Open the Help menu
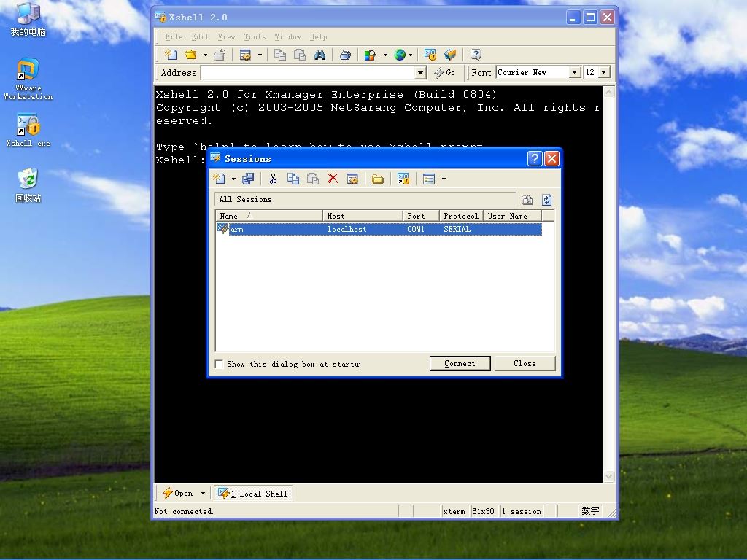Screen dimensions: 747x560 (x=318, y=36)
